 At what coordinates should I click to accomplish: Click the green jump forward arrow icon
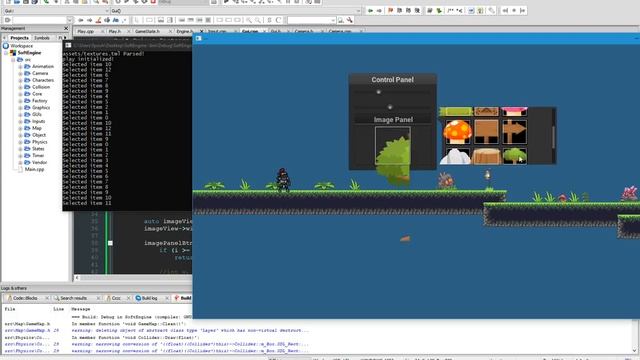click(379, 11)
